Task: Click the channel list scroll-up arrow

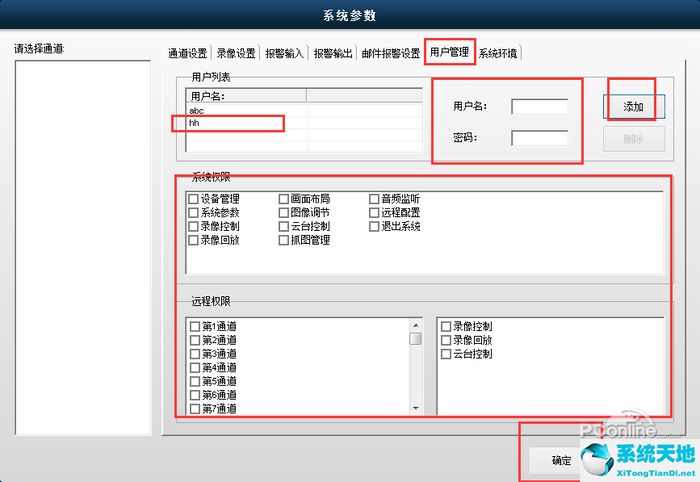Action: pos(416,325)
